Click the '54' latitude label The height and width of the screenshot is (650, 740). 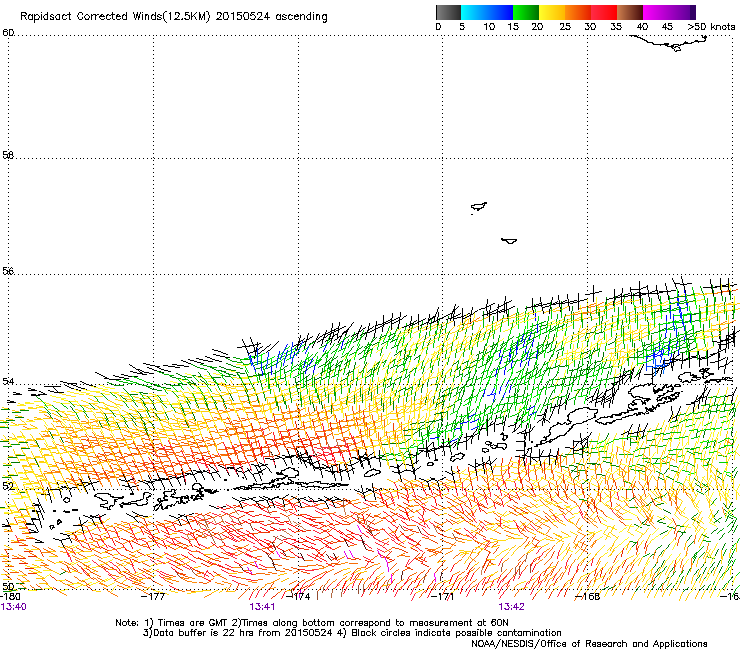tap(8, 381)
